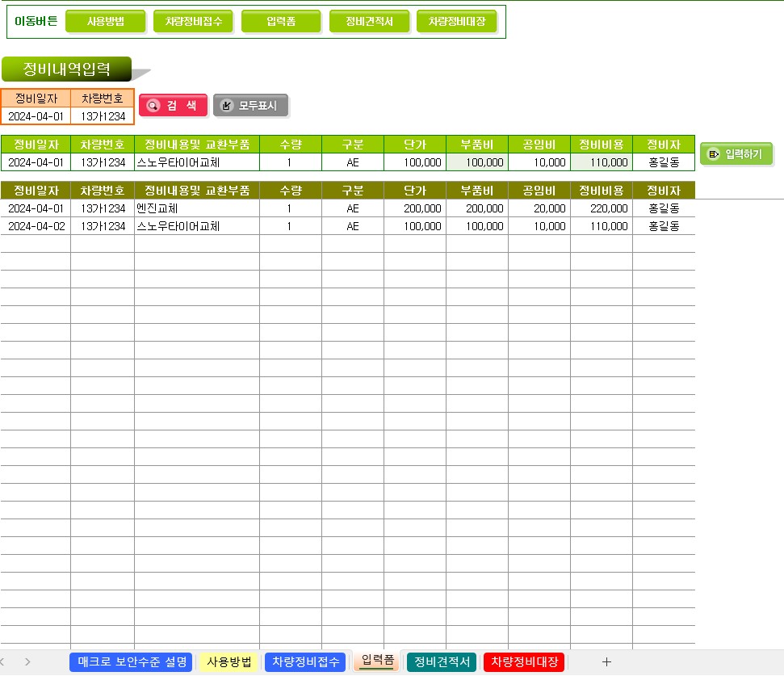Viewport: 784px width, 676px height.
Task: Switch to 정비견적서 sheet tab
Action: coord(442,662)
